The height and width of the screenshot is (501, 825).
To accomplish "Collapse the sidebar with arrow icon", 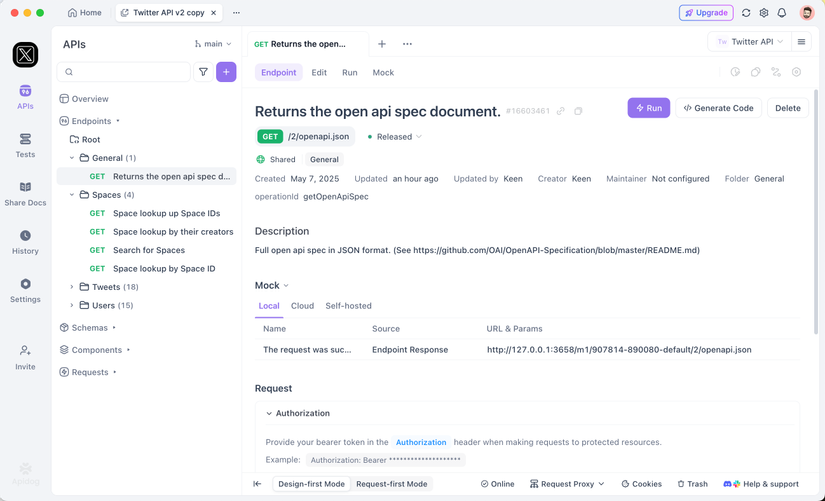I will point(257,484).
